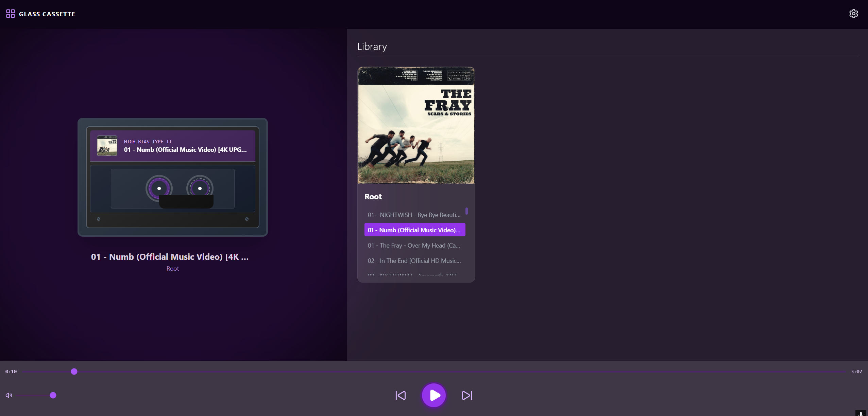Image resolution: width=868 pixels, height=416 pixels.
Task: Click the right cassette reel
Action: pyautogui.click(x=200, y=188)
